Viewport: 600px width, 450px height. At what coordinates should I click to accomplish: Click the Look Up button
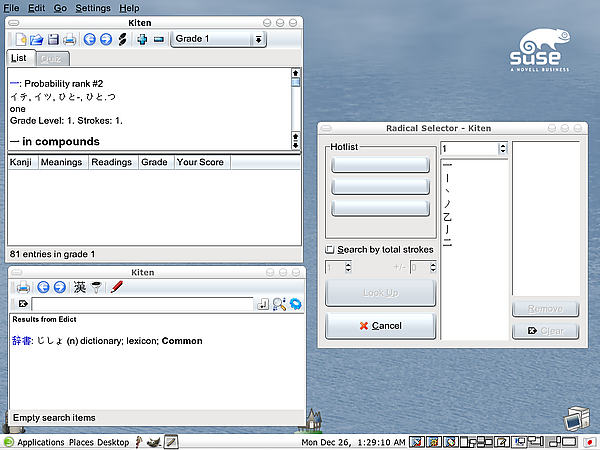(x=380, y=293)
